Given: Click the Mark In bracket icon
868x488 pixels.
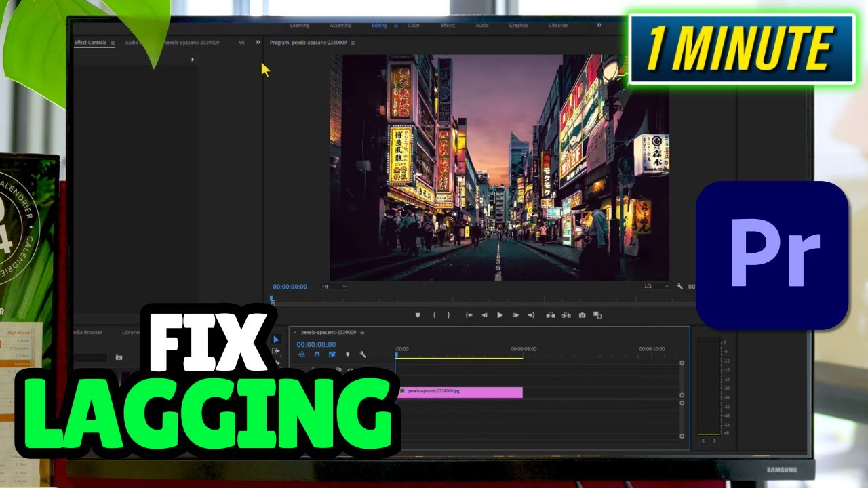Looking at the screenshot, I should [x=434, y=315].
